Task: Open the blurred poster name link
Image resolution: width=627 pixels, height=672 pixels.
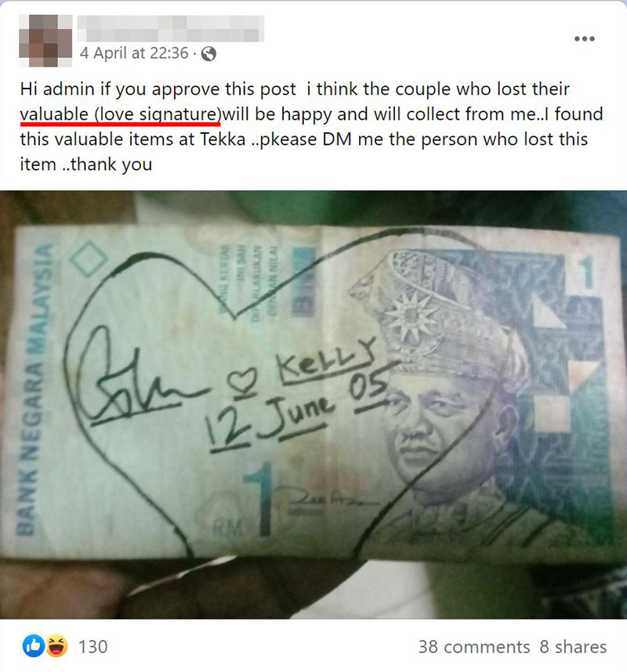Action: pos(171,28)
